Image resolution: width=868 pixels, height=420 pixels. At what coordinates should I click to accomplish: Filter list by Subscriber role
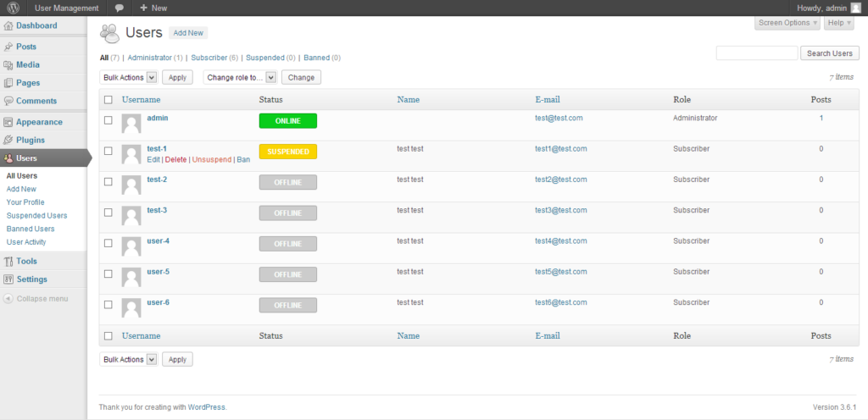(209, 58)
